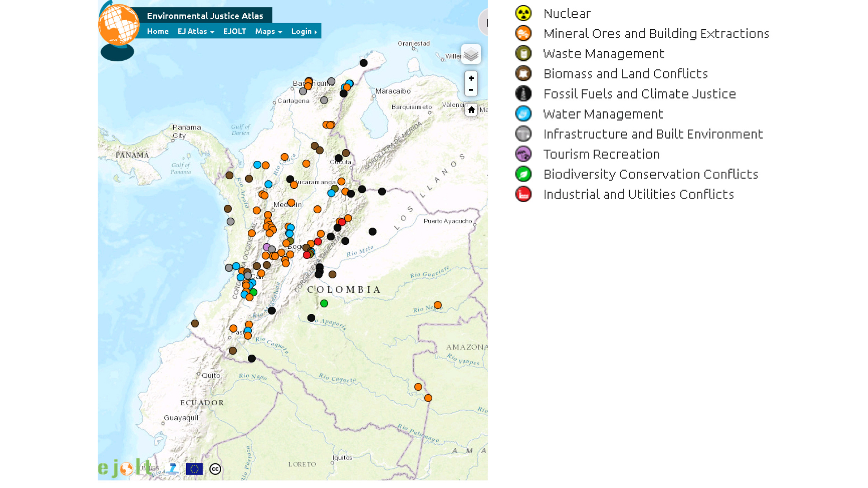Open the EJOLT menu item

click(x=234, y=31)
